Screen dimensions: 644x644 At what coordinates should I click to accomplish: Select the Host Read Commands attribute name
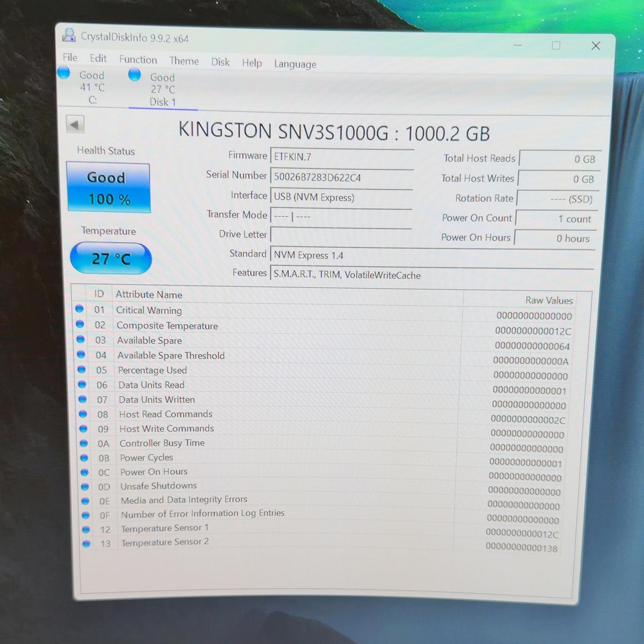coord(165,414)
